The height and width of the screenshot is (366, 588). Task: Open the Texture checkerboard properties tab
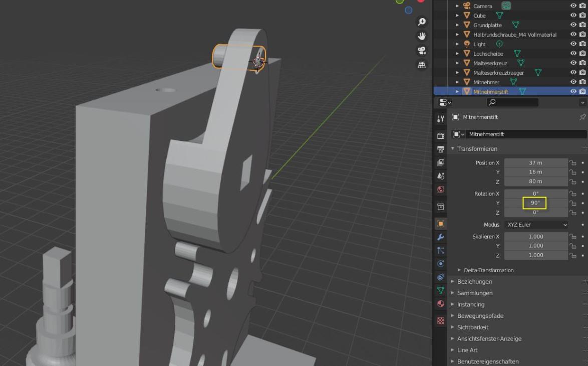pyautogui.click(x=441, y=320)
